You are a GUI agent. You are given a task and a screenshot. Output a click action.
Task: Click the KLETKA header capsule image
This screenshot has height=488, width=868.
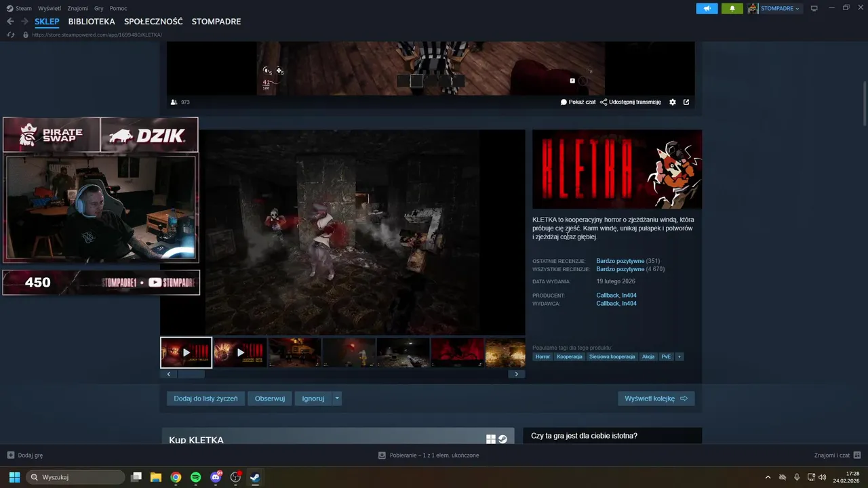click(617, 169)
